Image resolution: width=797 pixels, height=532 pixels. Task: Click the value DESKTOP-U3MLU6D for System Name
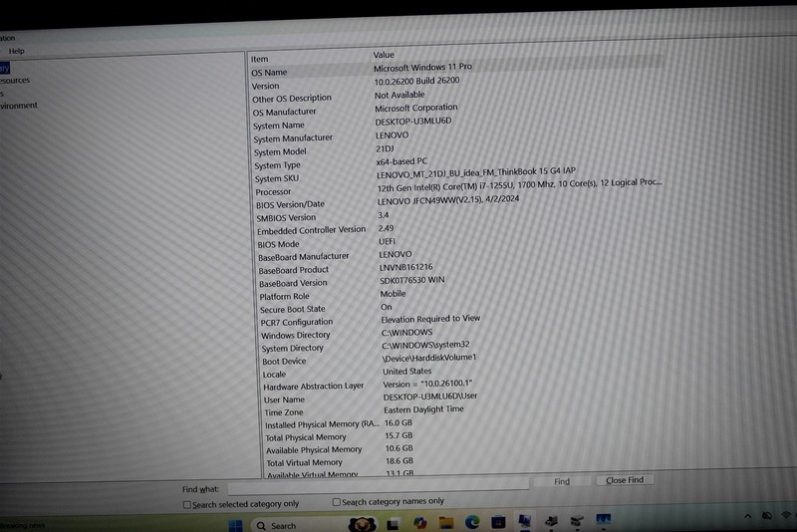click(413, 122)
